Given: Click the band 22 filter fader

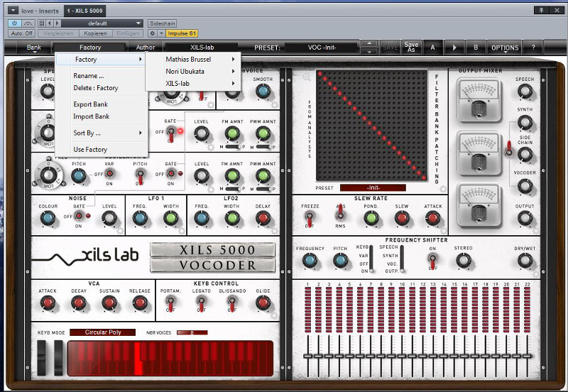Looking at the screenshot, I should [527, 356].
